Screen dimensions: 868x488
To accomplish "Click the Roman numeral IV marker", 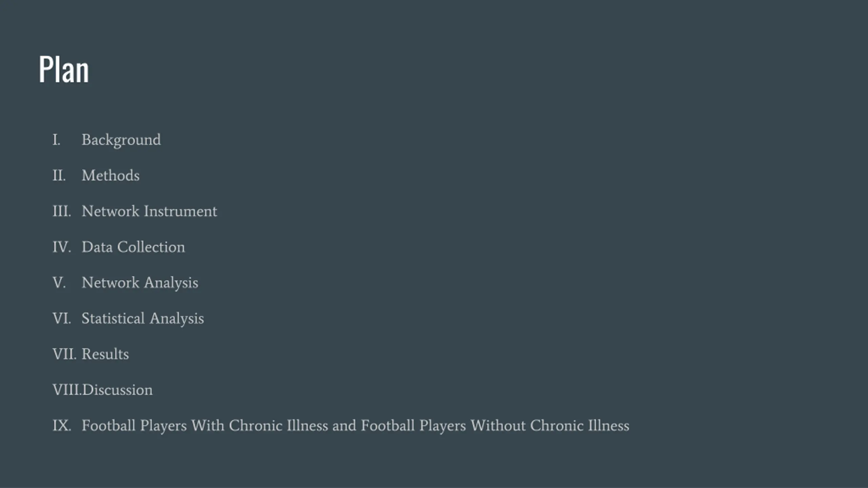I will [62, 247].
